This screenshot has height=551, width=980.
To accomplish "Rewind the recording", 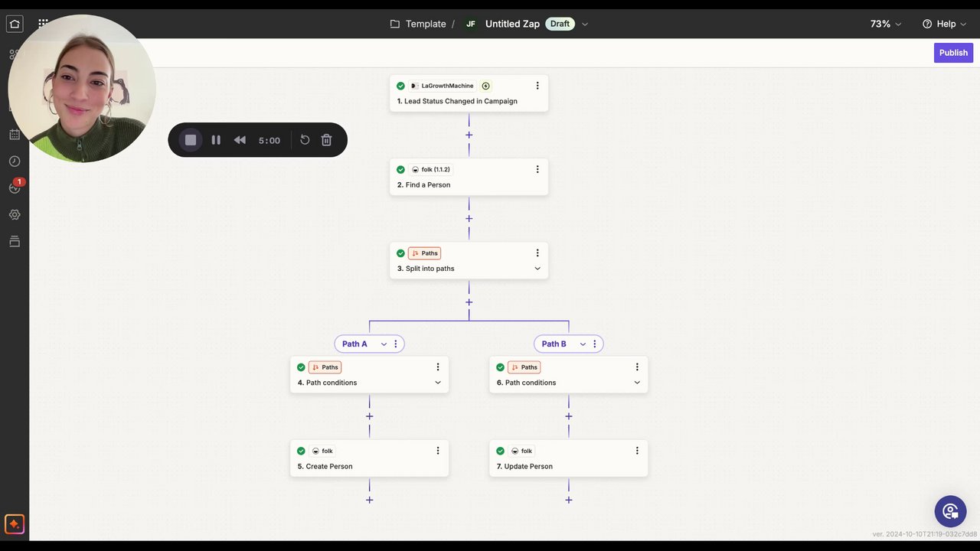I will pos(240,140).
